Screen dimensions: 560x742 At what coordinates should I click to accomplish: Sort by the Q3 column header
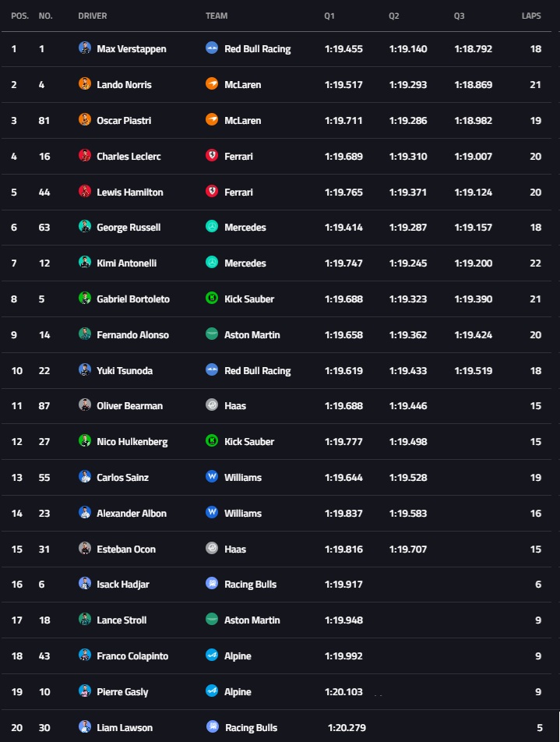click(460, 16)
